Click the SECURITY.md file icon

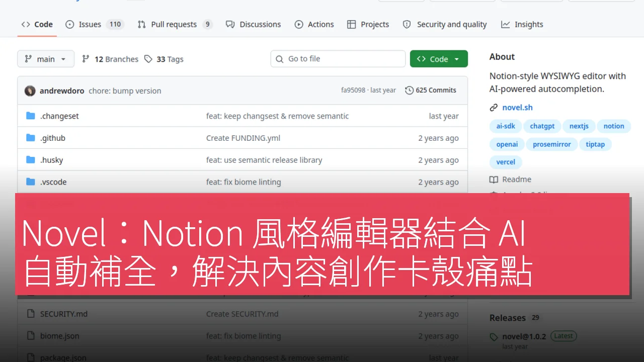[x=30, y=314]
